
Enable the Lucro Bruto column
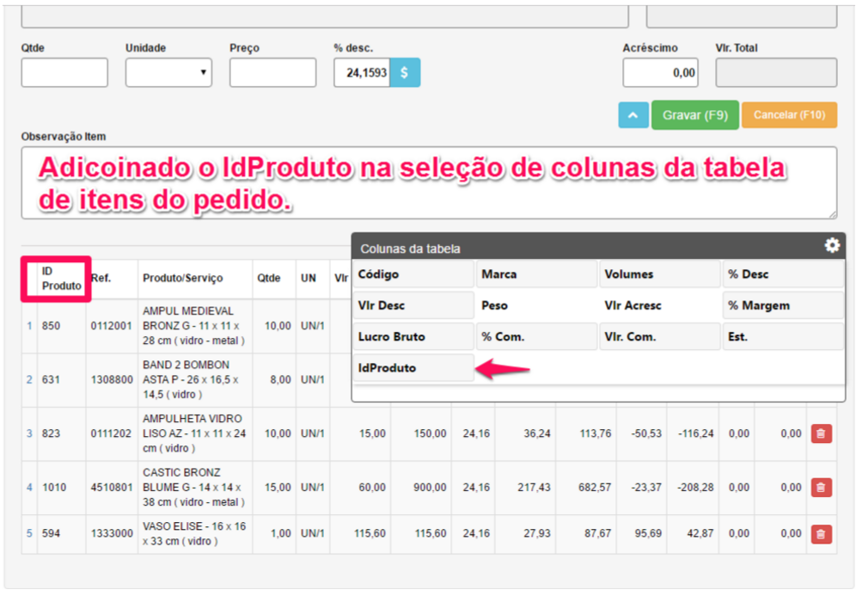tap(413, 337)
